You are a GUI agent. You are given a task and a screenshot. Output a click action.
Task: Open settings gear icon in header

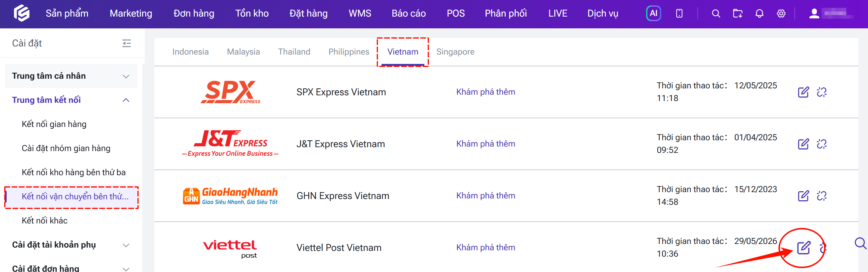(781, 14)
